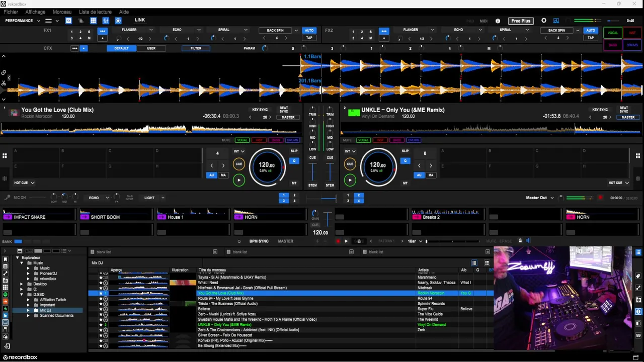This screenshot has width=644, height=362.
Task: Enable deck 1 BEAT SYNC
Action: coord(284,110)
